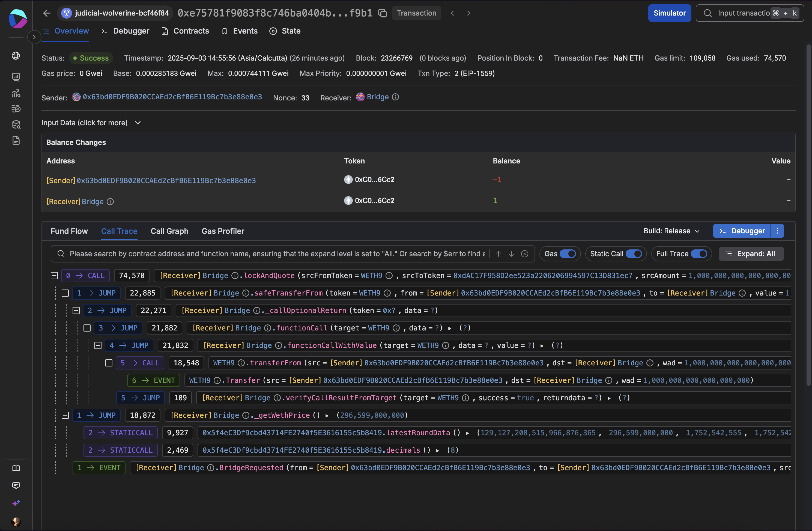The image size is (812, 531).
Task: Toggle the Gas switch
Action: (568, 253)
